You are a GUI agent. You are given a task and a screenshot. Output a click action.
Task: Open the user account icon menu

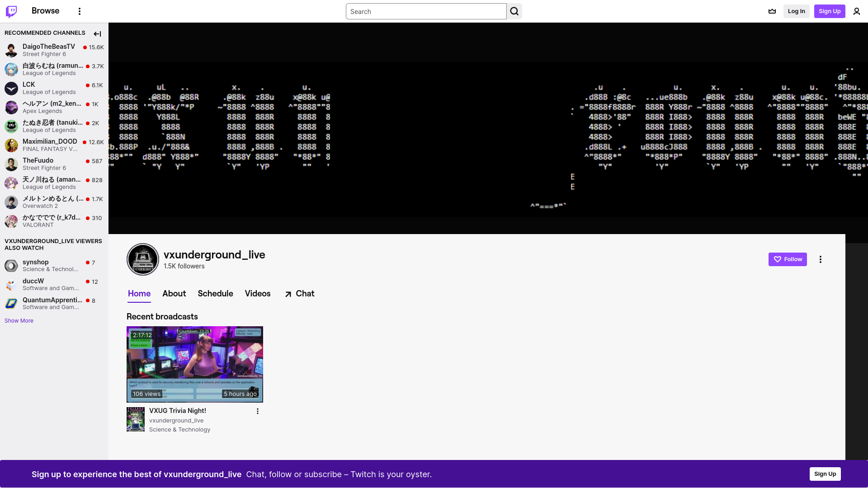[x=857, y=11]
